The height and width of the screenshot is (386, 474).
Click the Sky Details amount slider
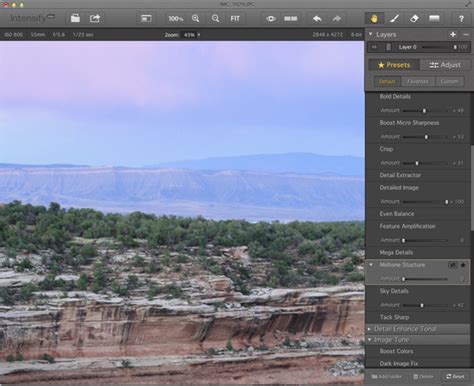[x=425, y=305]
